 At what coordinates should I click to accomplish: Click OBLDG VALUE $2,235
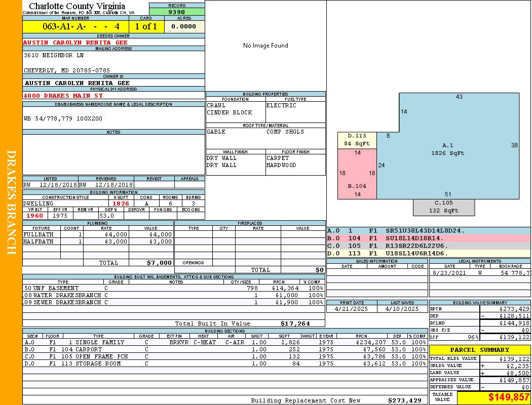(518, 366)
